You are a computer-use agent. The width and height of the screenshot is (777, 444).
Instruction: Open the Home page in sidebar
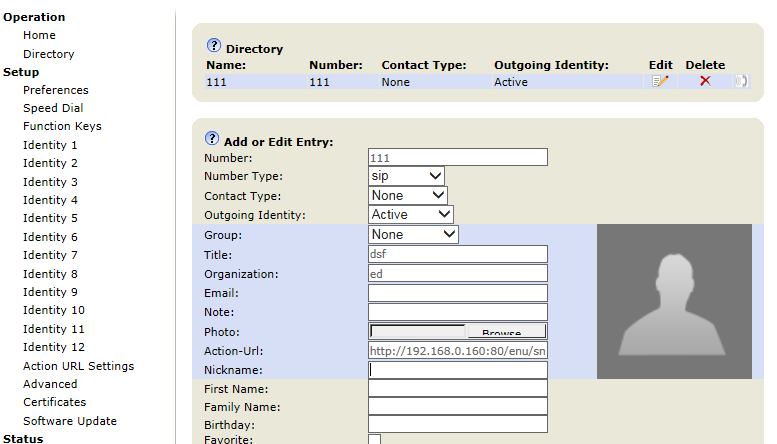tap(39, 35)
